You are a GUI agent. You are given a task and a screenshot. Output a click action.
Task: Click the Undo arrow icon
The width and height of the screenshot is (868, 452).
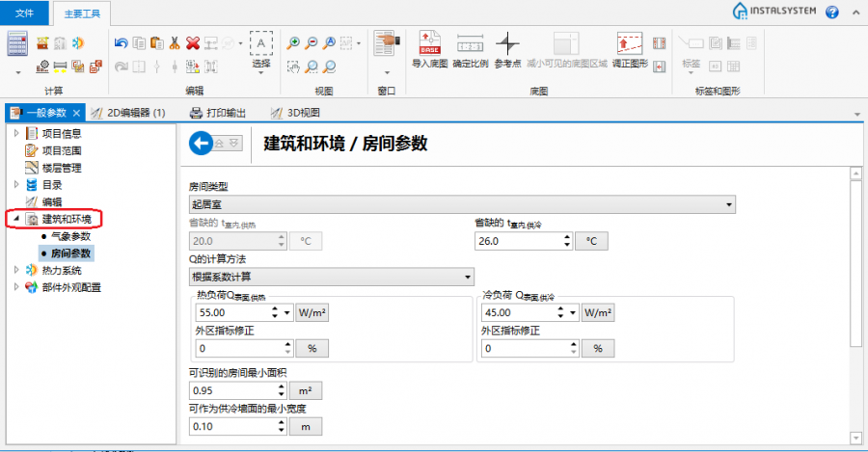[x=121, y=42]
